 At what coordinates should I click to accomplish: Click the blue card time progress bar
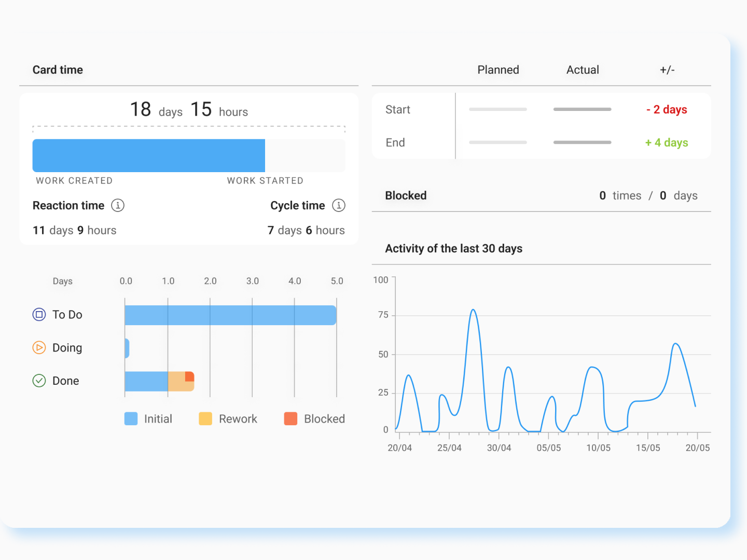click(149, 156)
